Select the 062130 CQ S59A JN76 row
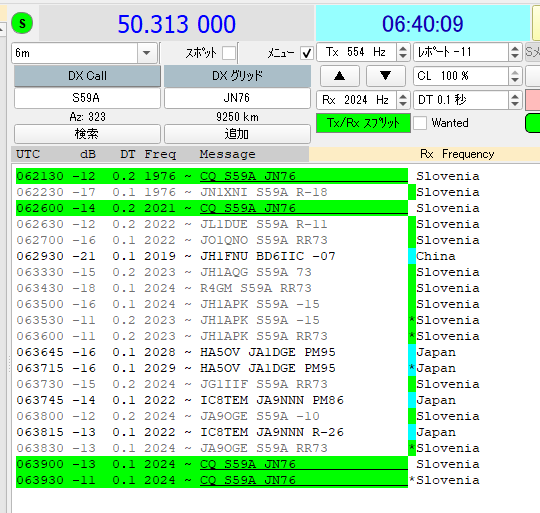 [212, 176]
